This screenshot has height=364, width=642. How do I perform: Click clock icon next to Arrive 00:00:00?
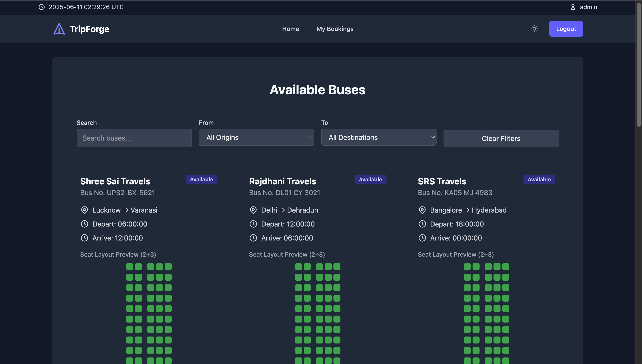tap(422, 238)
